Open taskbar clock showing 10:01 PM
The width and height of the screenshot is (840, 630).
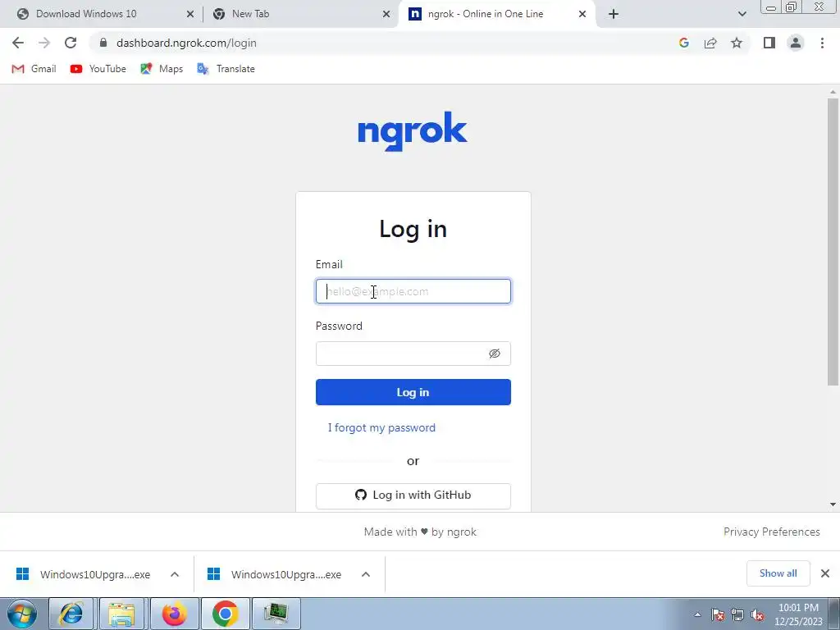click(798, 614)
